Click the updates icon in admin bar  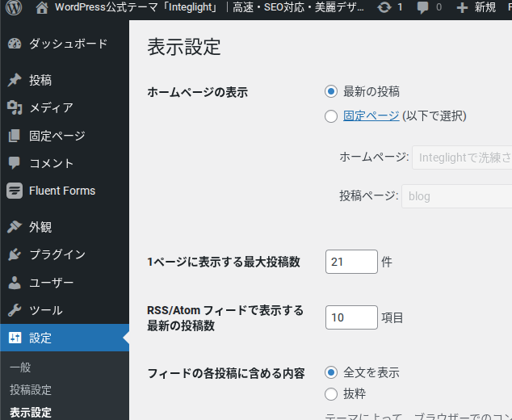pos(384,7)
